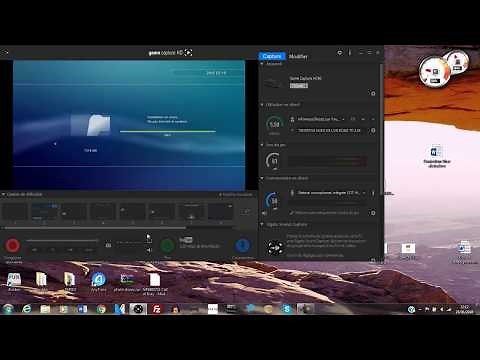Open the streaming service account dropdown
480x360 pixels.
click(x=320, y=119)
